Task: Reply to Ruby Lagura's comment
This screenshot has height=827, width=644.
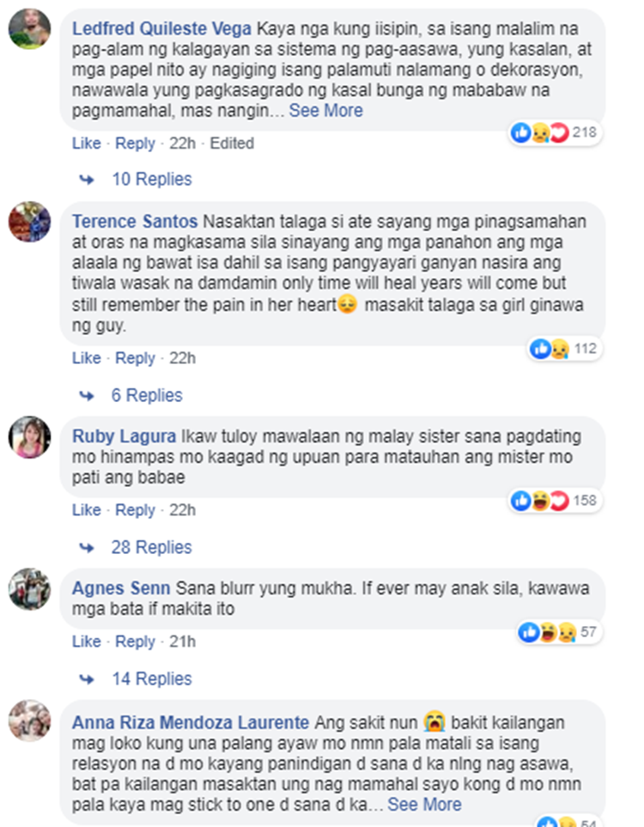Action: tap(135, 510)
